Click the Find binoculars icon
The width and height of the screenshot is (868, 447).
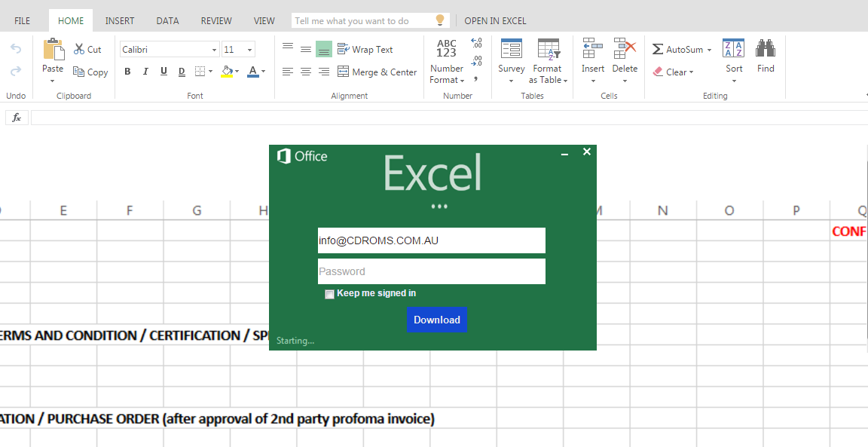click(x=766, y=49)
